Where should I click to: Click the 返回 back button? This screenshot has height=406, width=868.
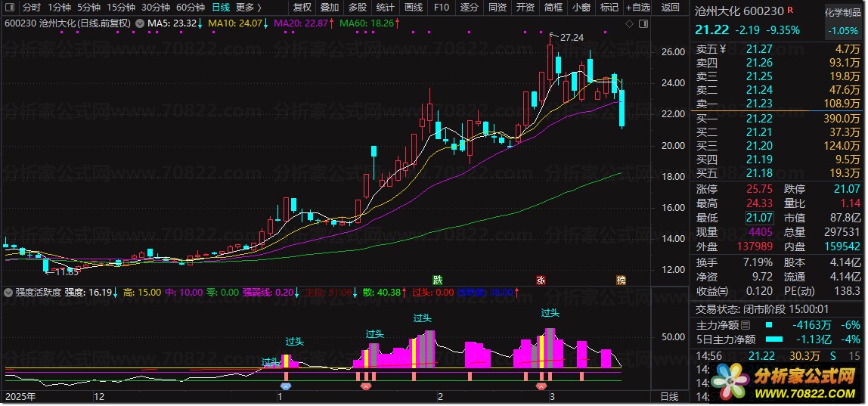pos(671,8)
